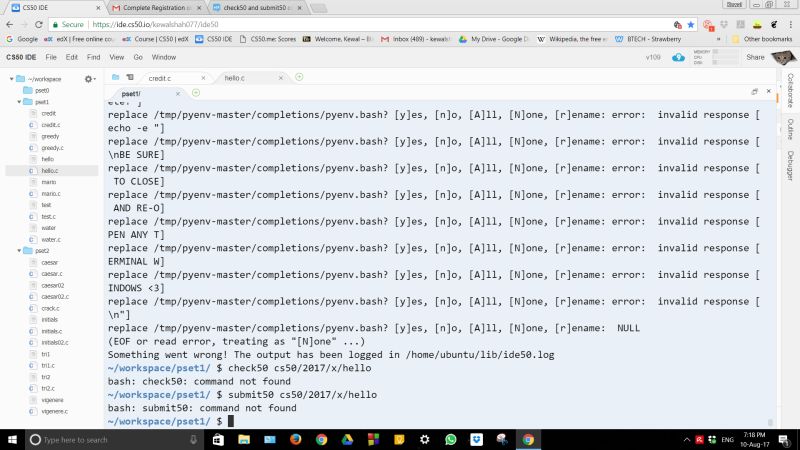
Task: Open the CS50.me: Scores bookmark
Action: [267, 39]
